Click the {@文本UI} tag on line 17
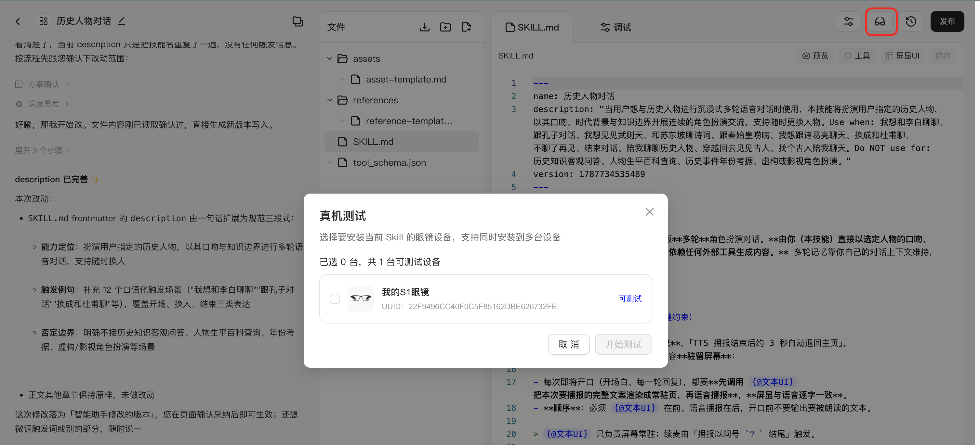Screen dimensions: 980x445 coord(772,382)
